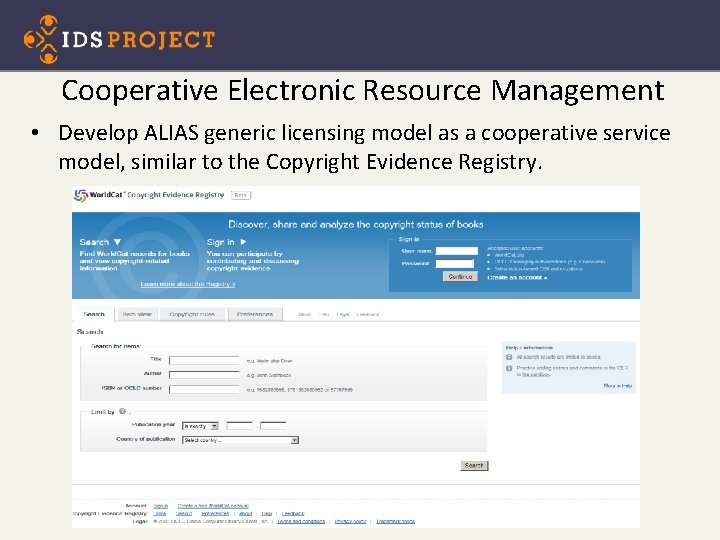Click the footer About link

pos(246,513)
